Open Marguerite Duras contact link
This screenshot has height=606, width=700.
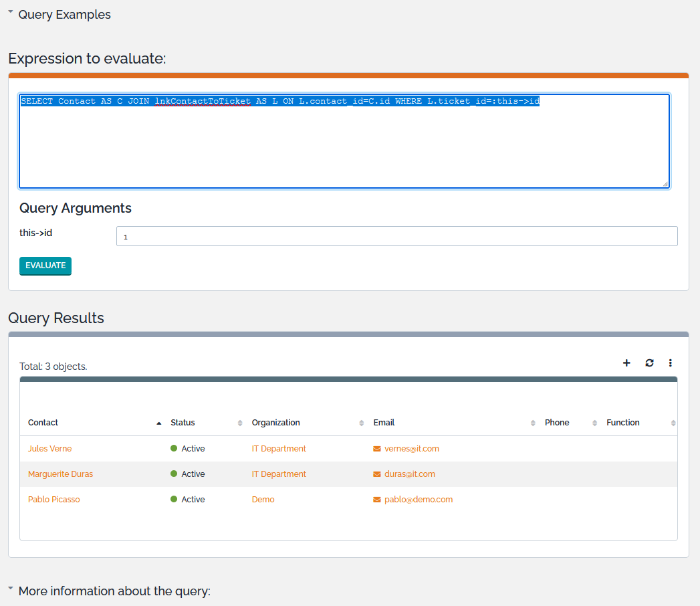click(x=60, y=474)
